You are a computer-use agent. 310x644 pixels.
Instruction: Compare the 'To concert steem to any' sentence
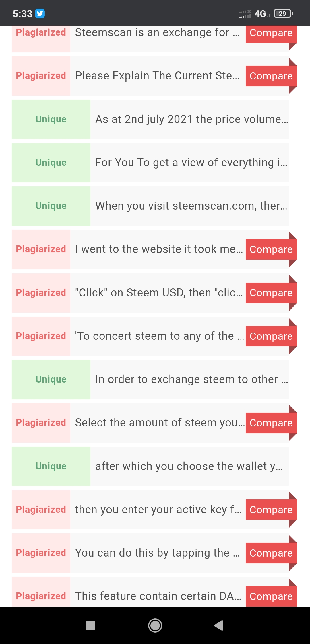[x=271, y=336]
